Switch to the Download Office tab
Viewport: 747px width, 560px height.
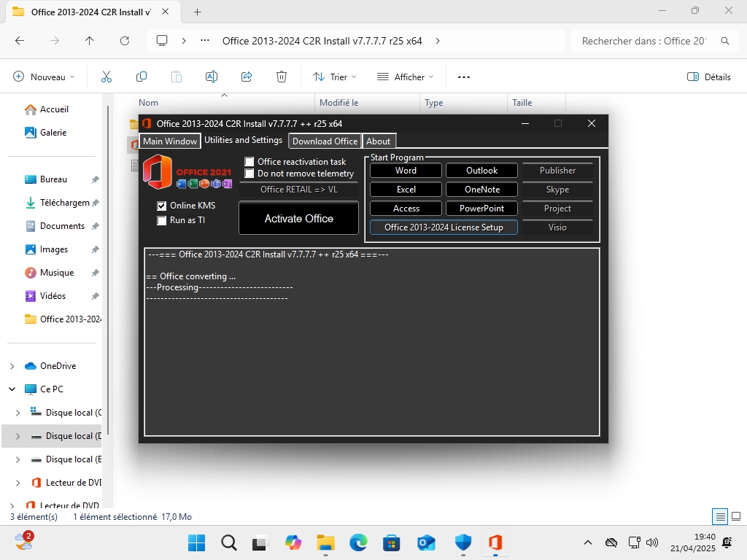pyautogui.click(x=325, y=141)
